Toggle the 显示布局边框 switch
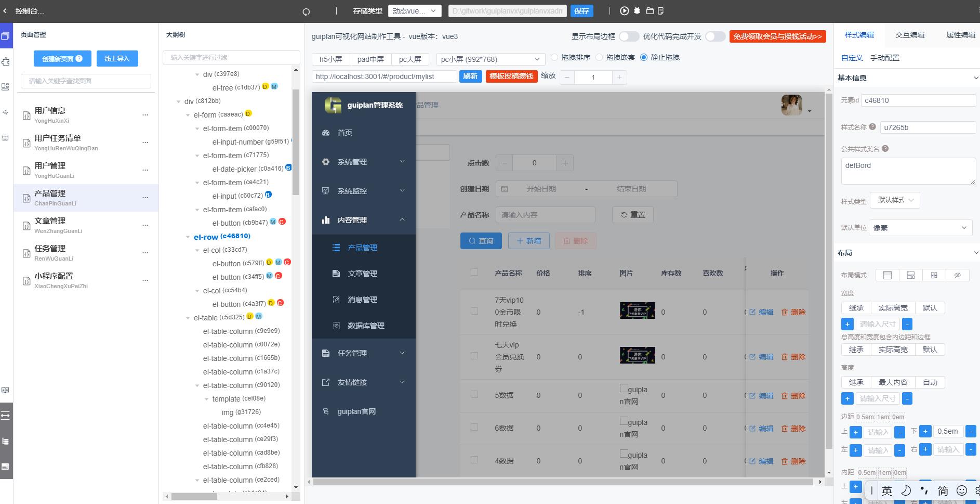 pos(628,36)
